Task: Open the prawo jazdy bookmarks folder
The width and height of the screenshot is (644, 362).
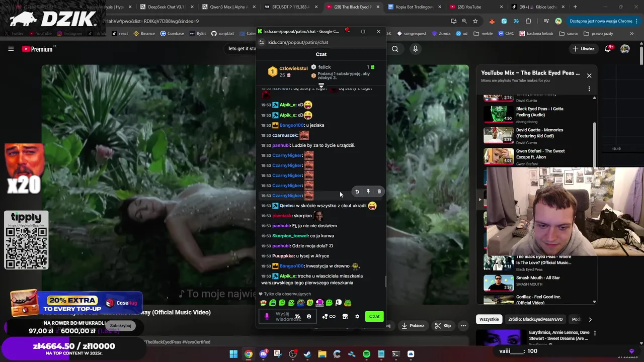Action: (x=598, y=34)
